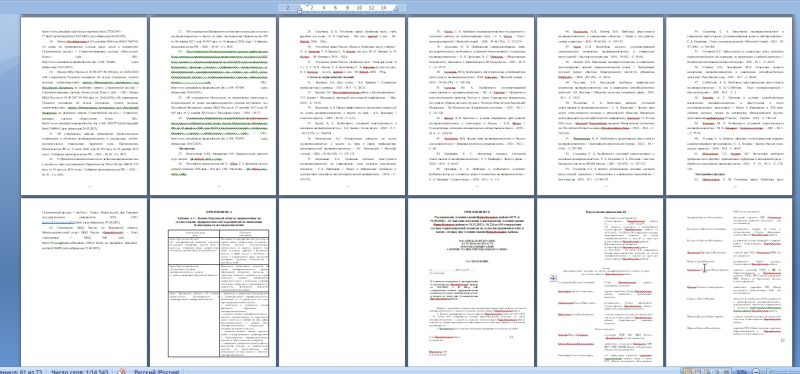The image size is (800, 374).
Task: Switch to Outline view button
Action: point(716,371)
